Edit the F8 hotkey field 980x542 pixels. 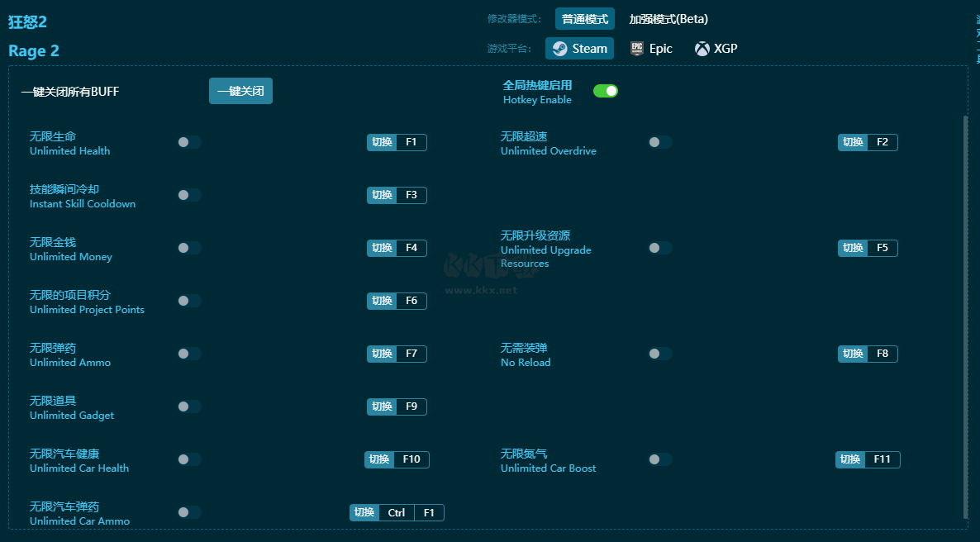[882, 354]
